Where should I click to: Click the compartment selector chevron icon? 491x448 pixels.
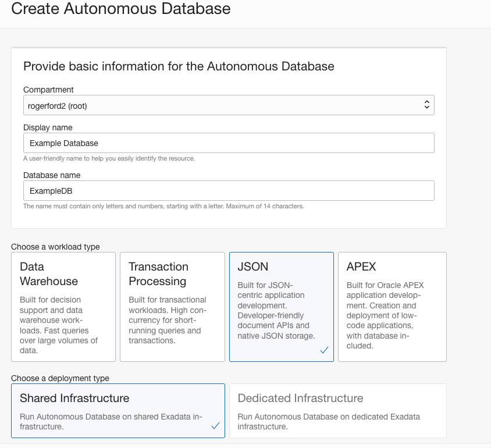point(426,105)
